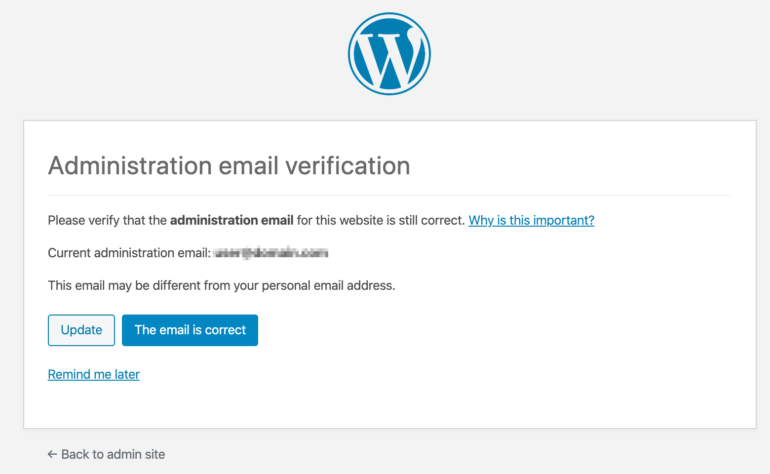Open the 'Why is this important?' link
Screen dimensions: 770x474
(x=531, y=221)
